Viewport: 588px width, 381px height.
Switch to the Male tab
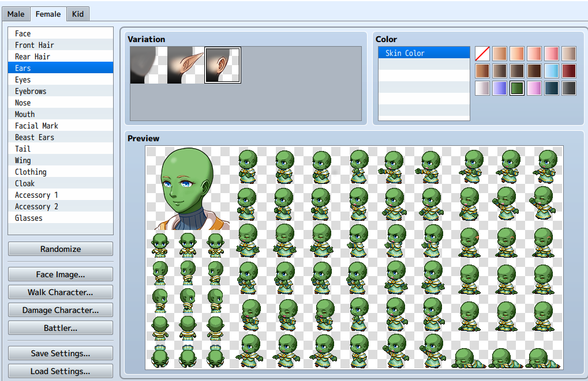pyautogui.click(x=16, y=14)
